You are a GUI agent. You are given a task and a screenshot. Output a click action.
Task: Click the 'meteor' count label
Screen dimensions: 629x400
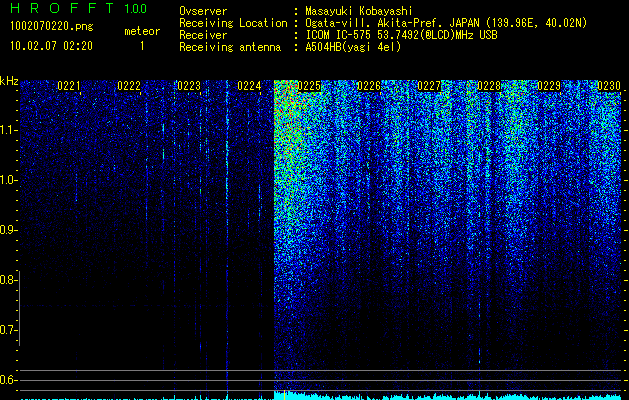pyautogui.click(x=142, y=31)
